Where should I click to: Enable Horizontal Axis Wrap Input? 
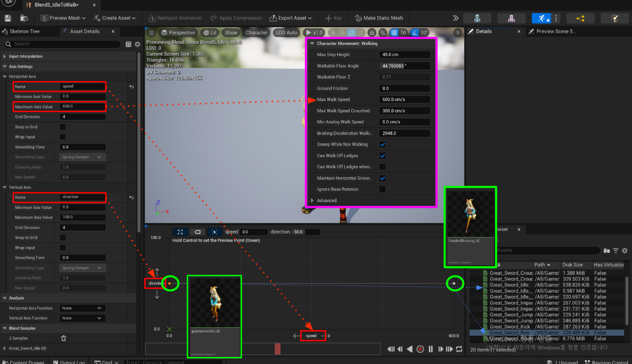63,137
